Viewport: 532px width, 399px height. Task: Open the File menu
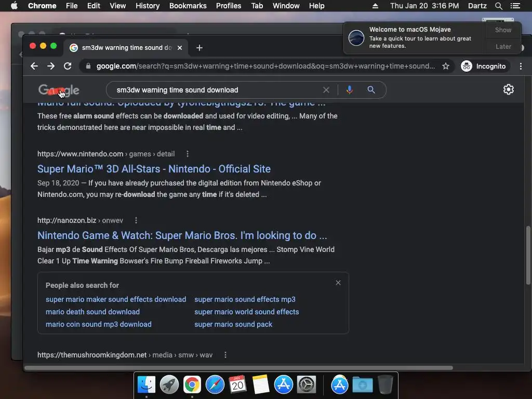tap(72, 6)
